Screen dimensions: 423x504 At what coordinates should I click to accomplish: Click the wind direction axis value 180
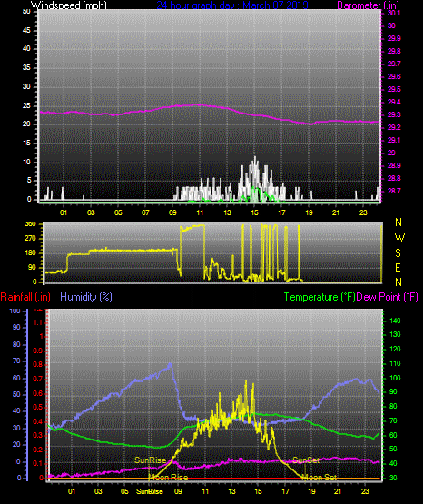coord(30,253)
